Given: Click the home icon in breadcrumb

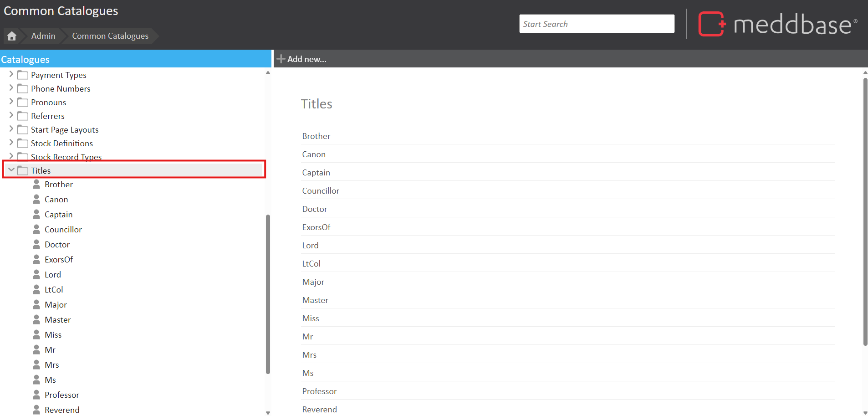Looking at the screenshot, I should click(x=12, y=36).
